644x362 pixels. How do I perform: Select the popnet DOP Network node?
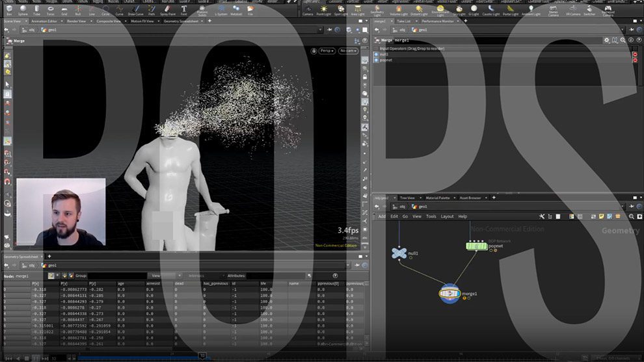coord(476,246)
